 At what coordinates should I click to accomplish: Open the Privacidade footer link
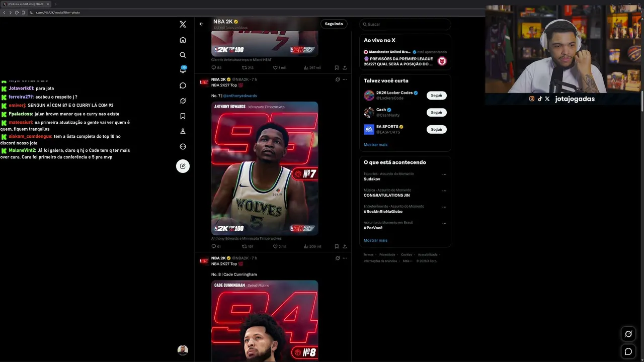click(x=387, y=255)
